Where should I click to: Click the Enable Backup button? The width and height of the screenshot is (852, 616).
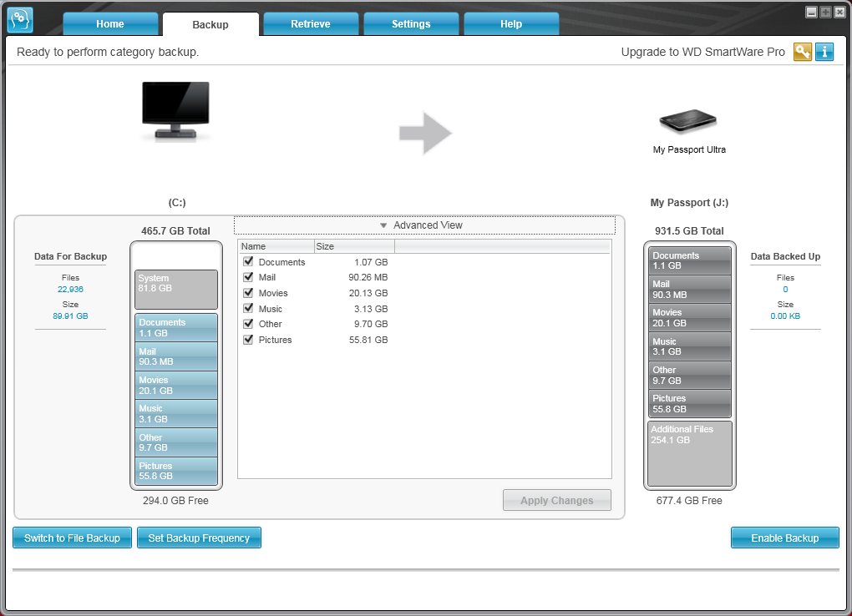coord(784,538)
